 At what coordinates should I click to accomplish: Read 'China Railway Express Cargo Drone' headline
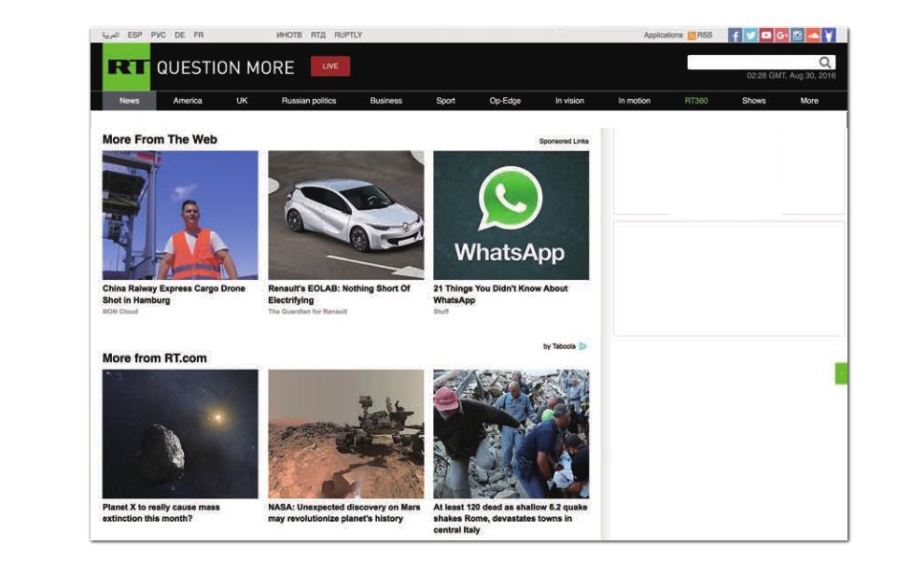coord(174,294)
